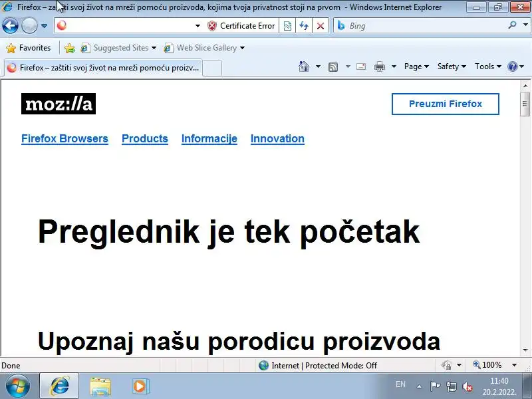Open the Firefox Browsers link

pos(65,138)
